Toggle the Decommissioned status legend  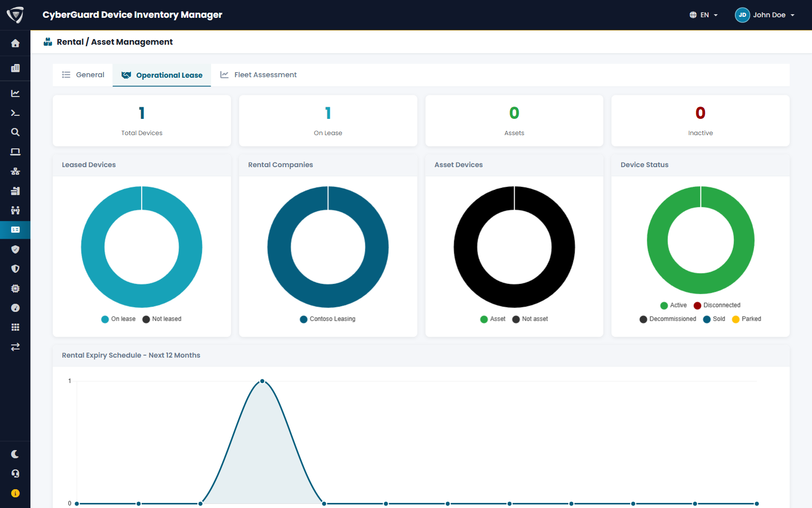point(668,319)
